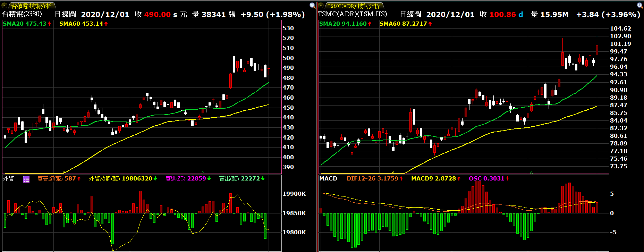
Task: Click 日線圖 period label in 台積電 panel
Action: (65, 14)
